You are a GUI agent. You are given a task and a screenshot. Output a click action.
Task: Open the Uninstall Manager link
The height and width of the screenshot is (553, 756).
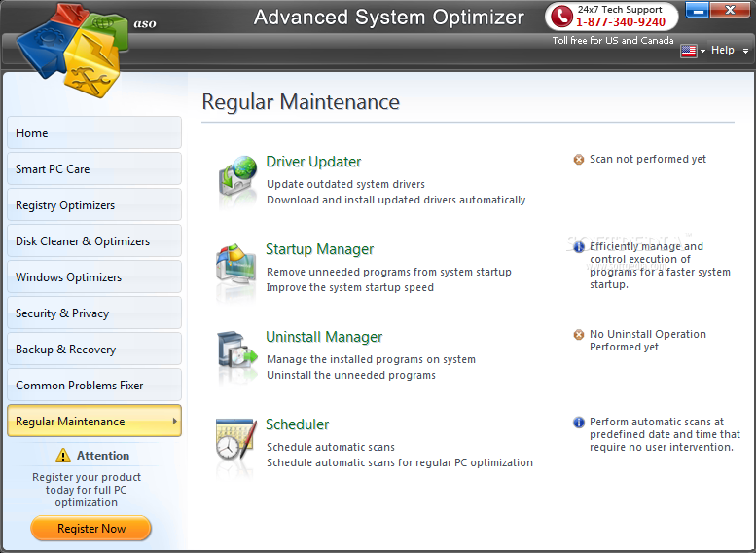pyautogui.click(x=324, y=337)
